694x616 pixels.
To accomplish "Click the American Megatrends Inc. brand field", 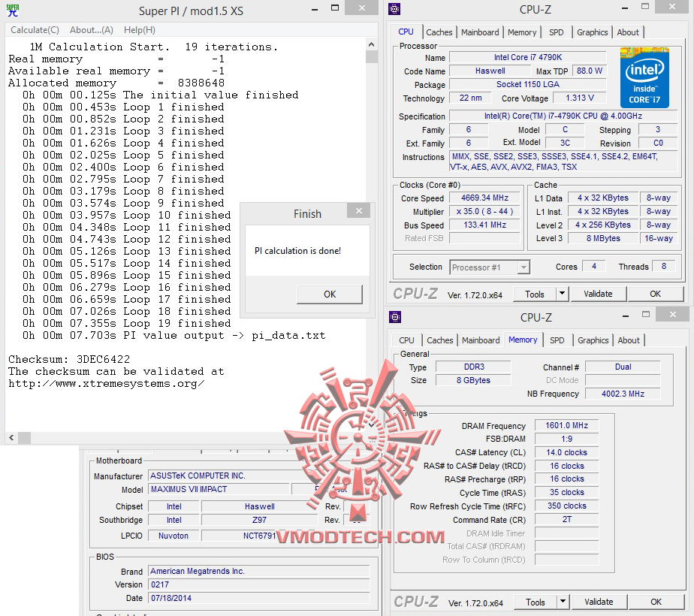I will (x=259, y=571).
